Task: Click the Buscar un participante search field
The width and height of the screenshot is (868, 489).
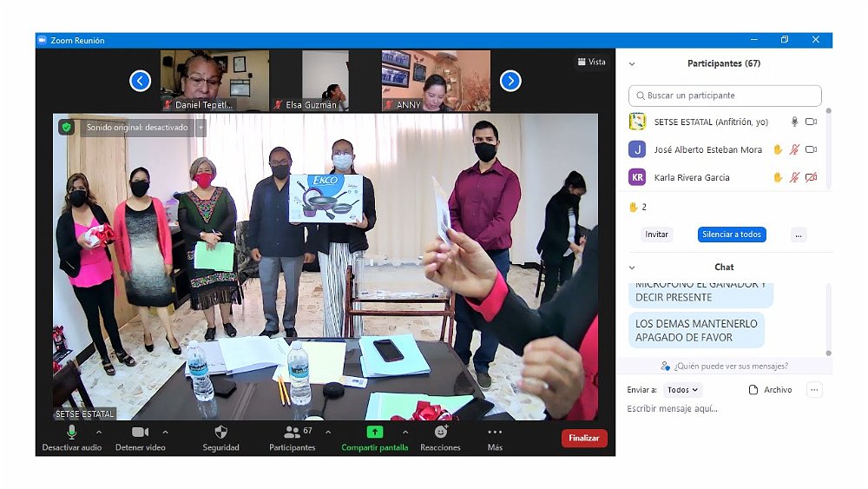Action: pyautogui.click(x=725, y=96)
